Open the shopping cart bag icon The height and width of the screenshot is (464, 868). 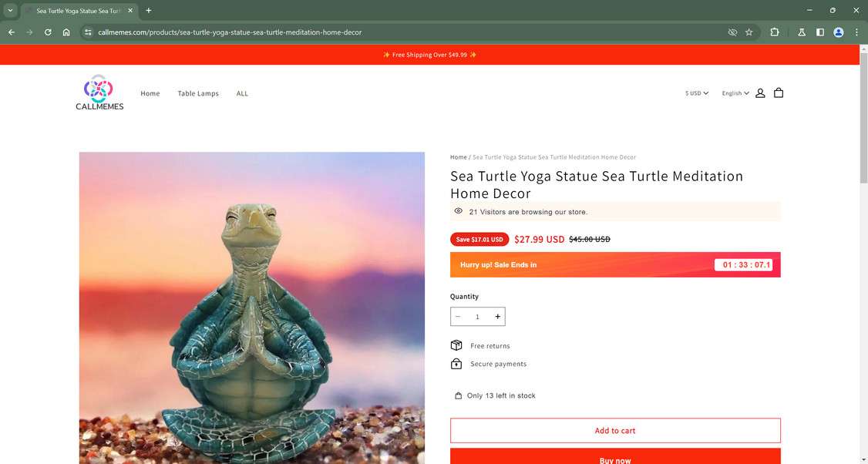pos(779,93)
